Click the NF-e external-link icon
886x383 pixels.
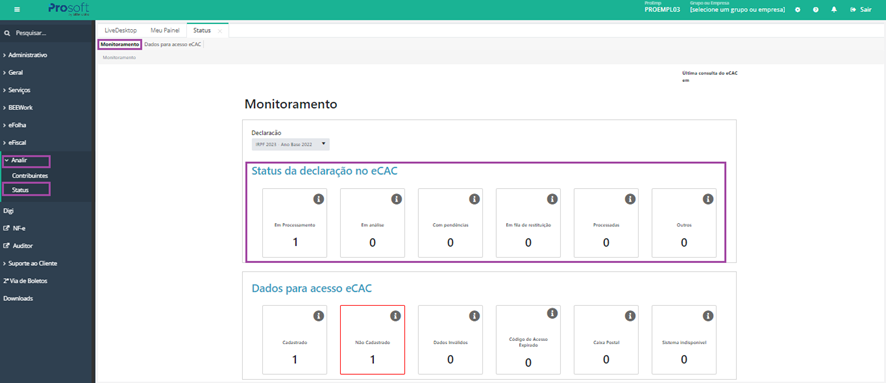pos(6,229)
